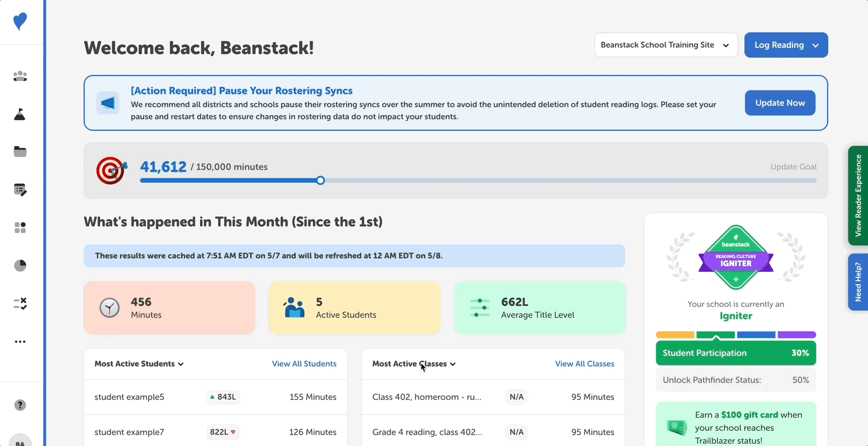The height and width of the screenshot is (446, 868).
Task: Open the list with x-check sidebar icon
Action: tap(20, 304)
